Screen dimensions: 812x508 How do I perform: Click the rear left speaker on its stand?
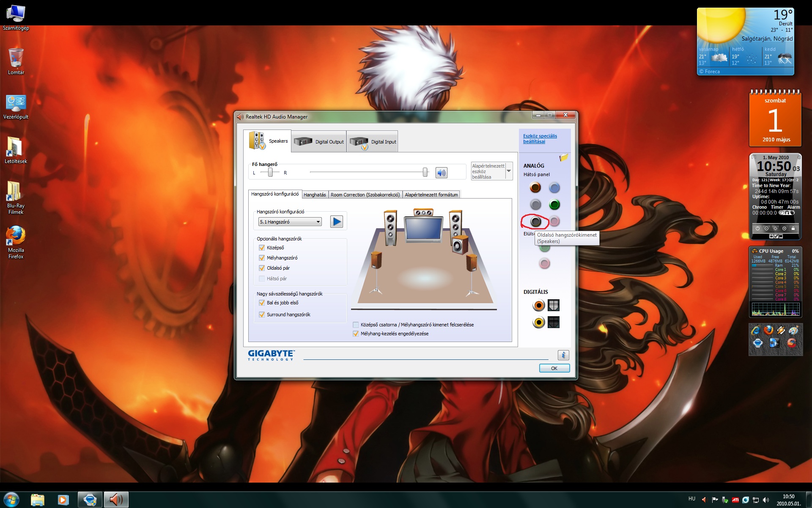click(x=376, y=273)
